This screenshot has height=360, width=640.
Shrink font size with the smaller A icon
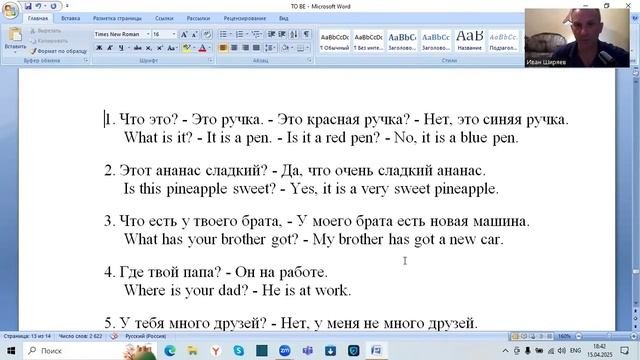[x=194, y=34]
